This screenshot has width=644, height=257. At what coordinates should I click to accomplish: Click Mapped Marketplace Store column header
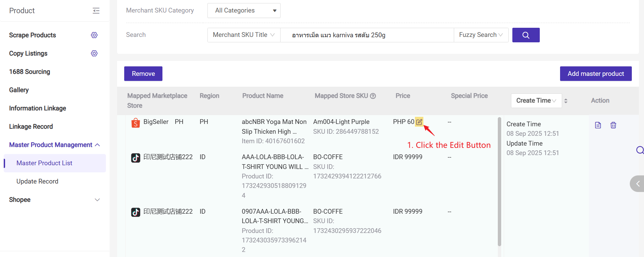coord(157,101)
